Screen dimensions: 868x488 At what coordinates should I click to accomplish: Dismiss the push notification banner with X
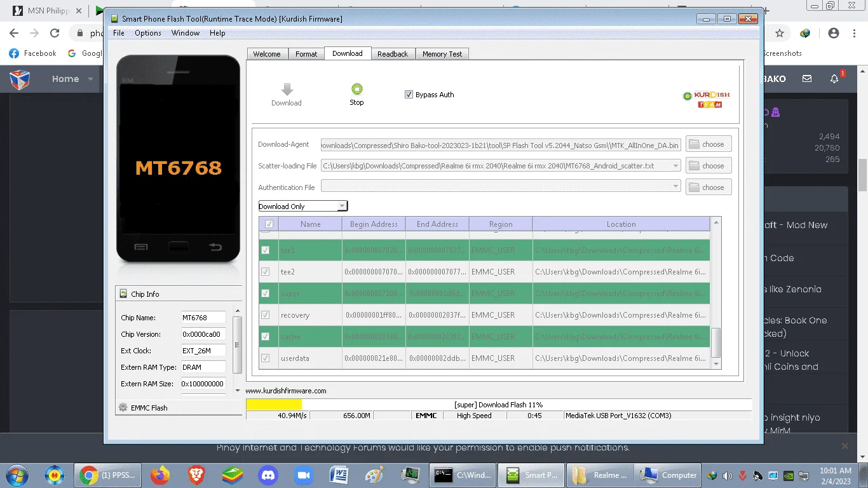click(x=845, y=446)
